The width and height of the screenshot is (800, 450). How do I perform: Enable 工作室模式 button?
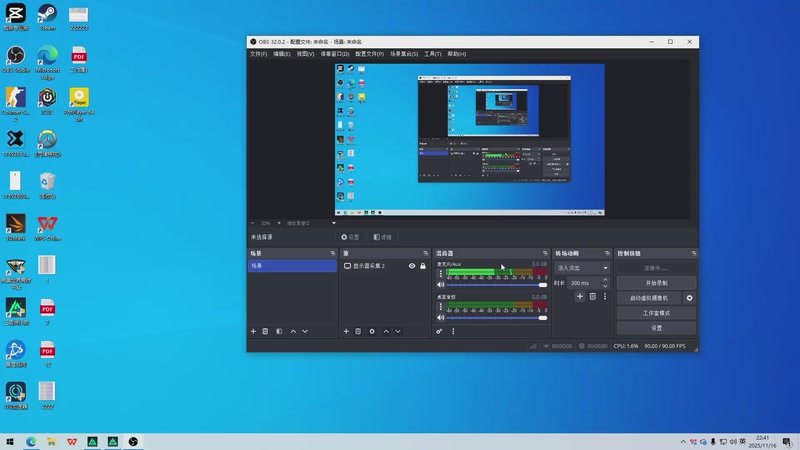coord(656,313)
